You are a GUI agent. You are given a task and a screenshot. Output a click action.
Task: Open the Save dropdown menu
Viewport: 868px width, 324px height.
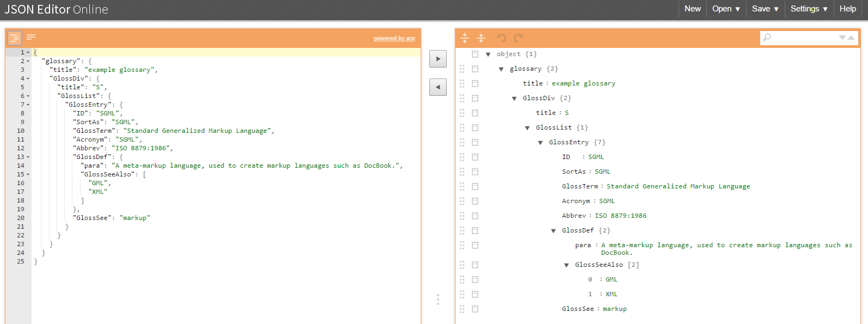(x=765, y=9)
